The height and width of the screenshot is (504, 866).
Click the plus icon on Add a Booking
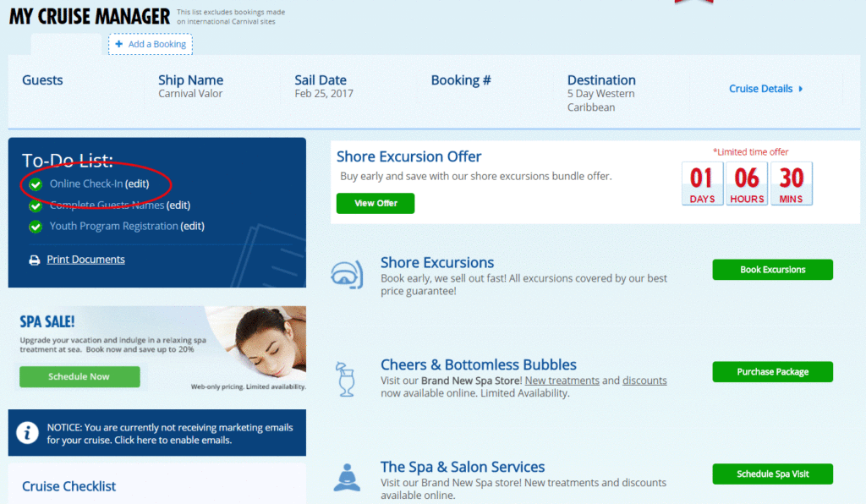pyautogui.click(x=118, y=44)
